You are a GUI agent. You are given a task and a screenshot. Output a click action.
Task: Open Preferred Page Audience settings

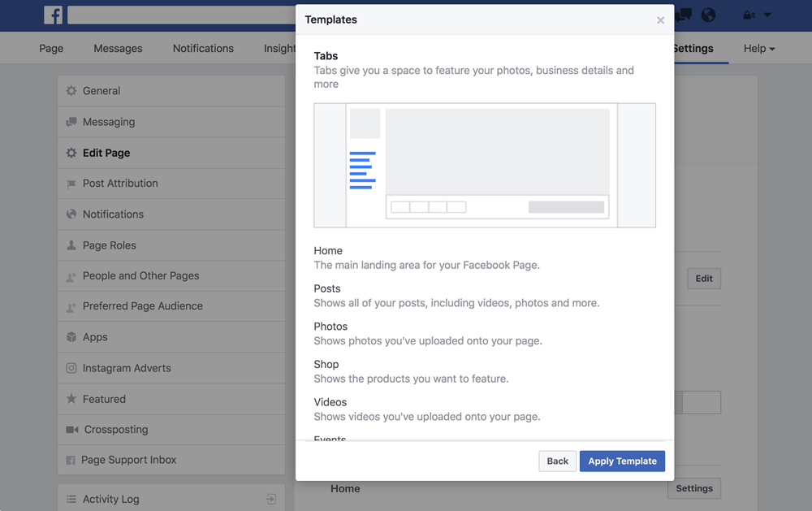tap(171, 306)
